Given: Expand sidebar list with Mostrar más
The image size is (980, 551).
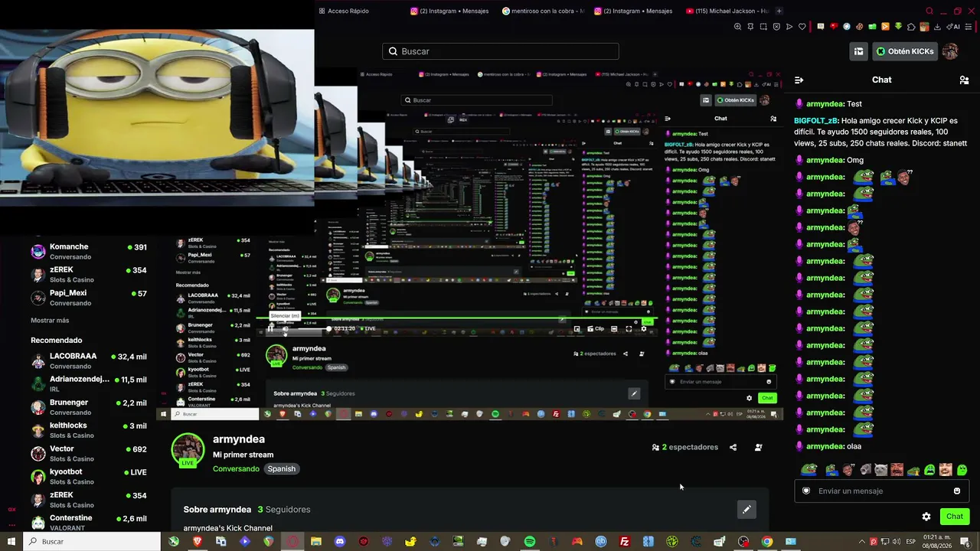Looking at the screenshot, I should (x=50, y=321).
